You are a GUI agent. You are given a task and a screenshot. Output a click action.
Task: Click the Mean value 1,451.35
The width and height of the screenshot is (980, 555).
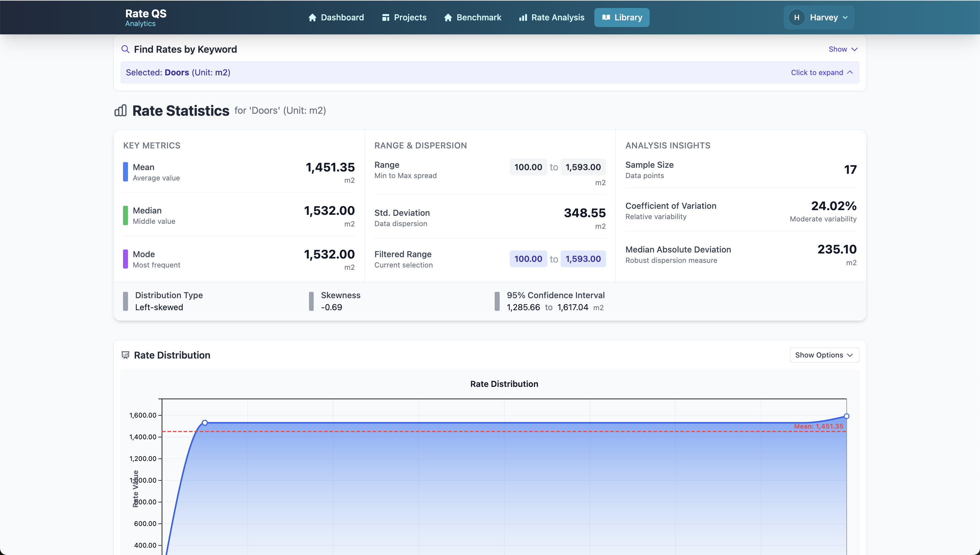(330, 167)
